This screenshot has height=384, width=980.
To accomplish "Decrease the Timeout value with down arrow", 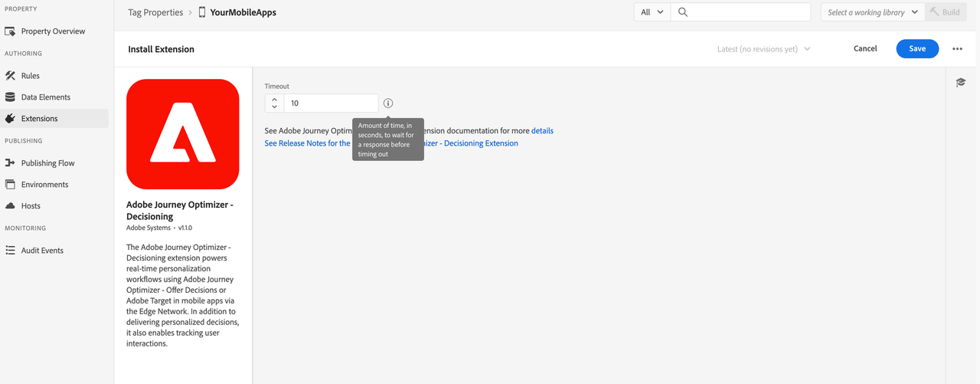I will (274, 107).
